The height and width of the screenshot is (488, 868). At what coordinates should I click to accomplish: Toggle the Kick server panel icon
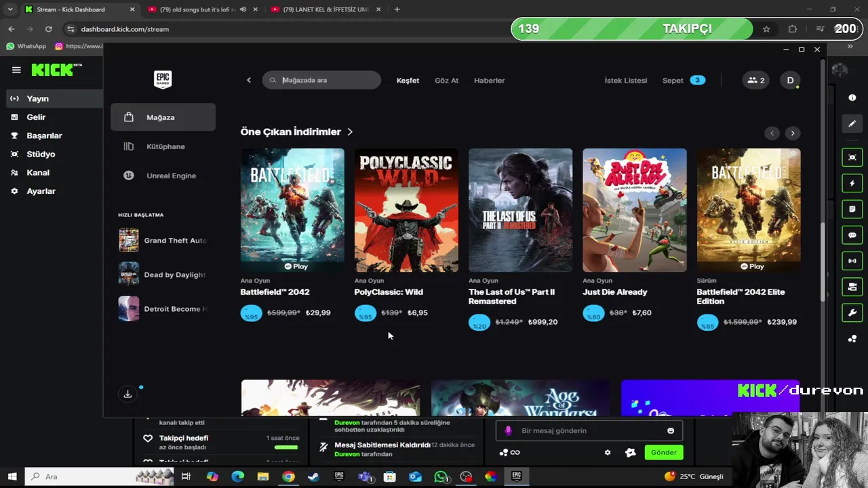(x=852, y=287)
